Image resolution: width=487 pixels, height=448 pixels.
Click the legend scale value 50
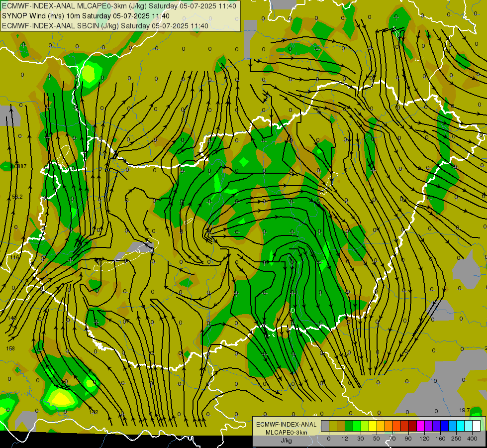[x=377, y=439]
